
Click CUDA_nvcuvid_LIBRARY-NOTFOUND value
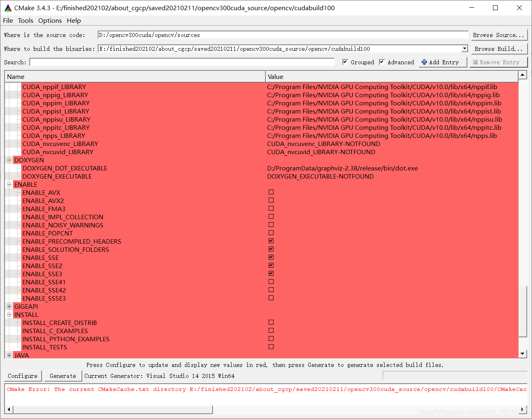321,152
